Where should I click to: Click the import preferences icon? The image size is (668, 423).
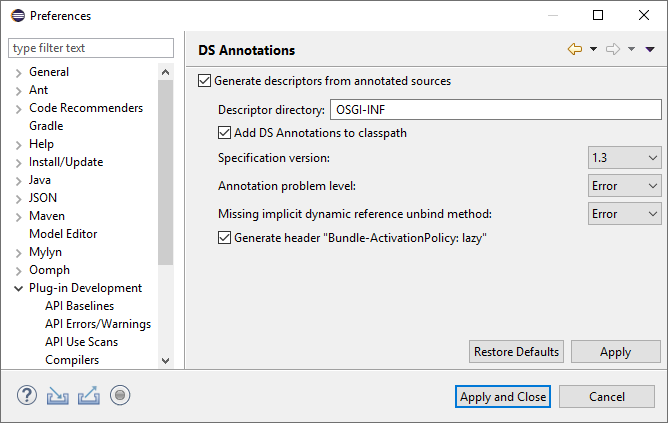coord(58,395)
